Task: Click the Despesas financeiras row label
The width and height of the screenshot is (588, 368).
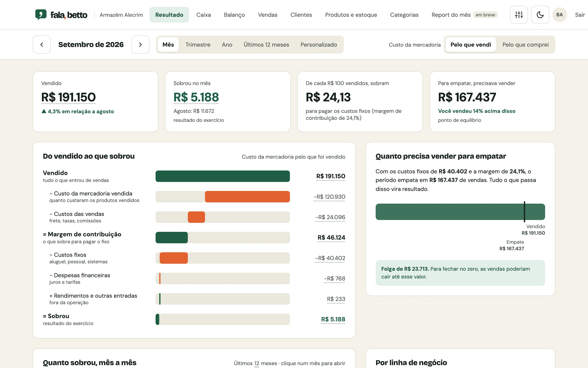Action: point(80,275)
